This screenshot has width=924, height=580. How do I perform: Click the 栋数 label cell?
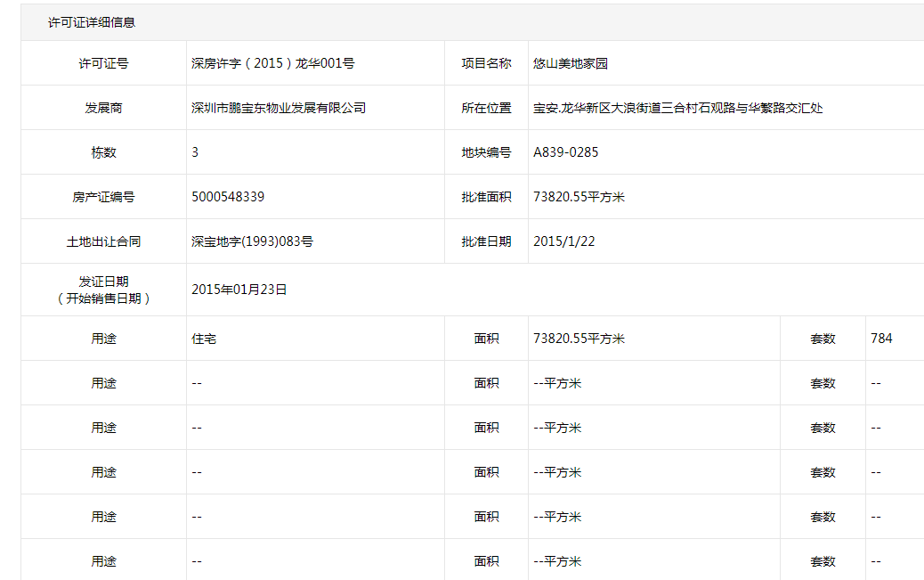[104, 152]
